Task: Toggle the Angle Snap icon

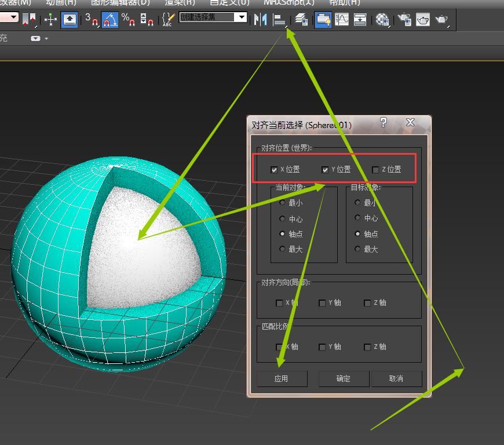Action: point(109,20)
